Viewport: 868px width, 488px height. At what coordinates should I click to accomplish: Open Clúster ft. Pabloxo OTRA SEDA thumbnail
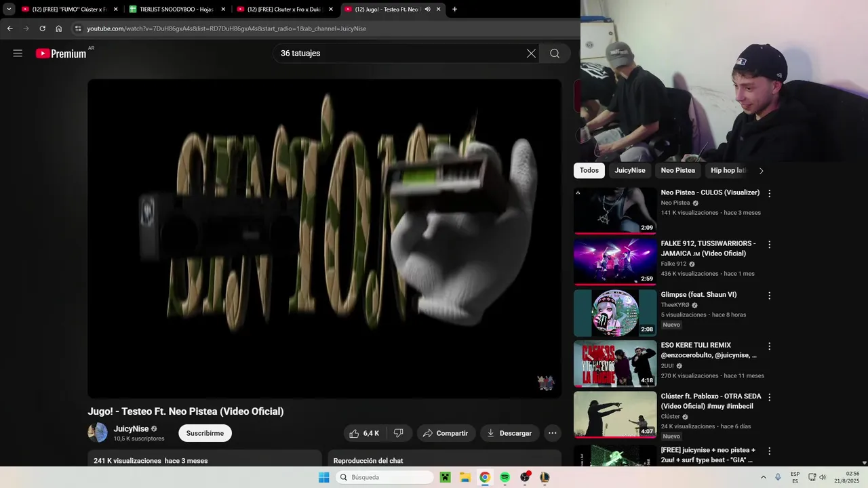point(615,415)
